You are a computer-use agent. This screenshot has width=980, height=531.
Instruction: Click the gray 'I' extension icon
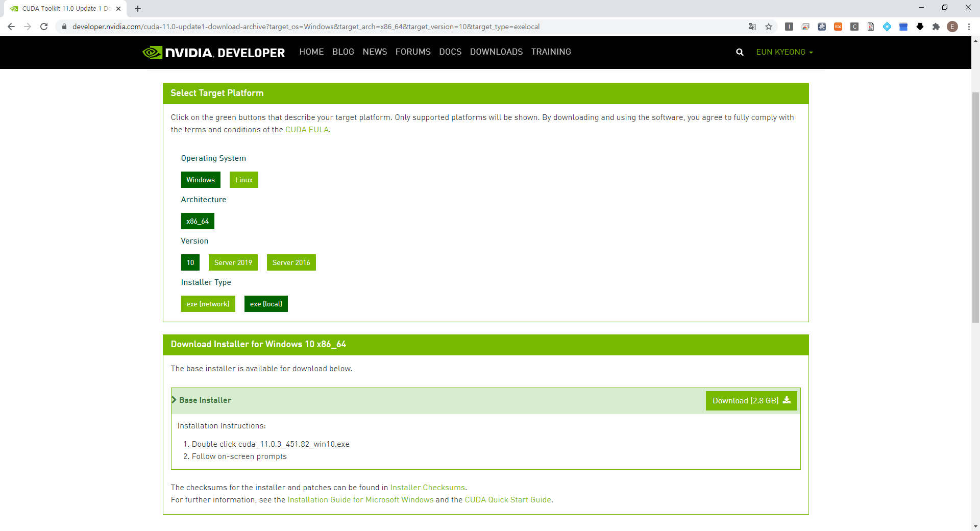(x=789, y=27)
